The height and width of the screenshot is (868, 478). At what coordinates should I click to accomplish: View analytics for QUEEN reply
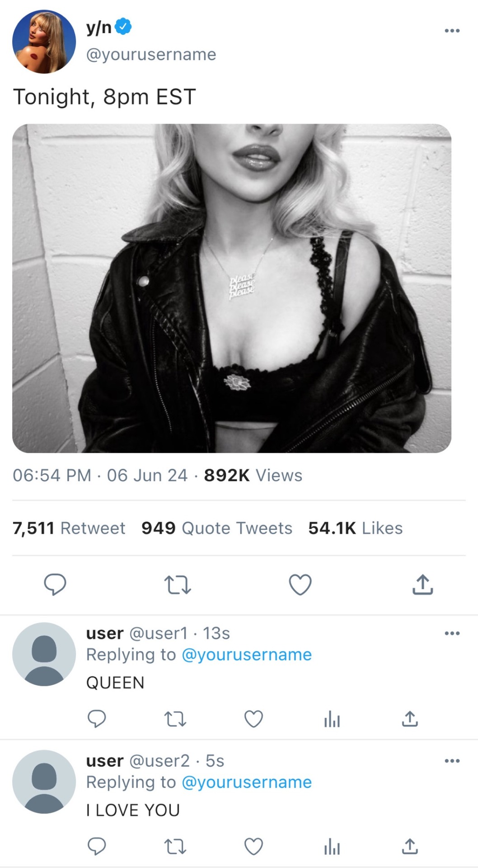332,719
